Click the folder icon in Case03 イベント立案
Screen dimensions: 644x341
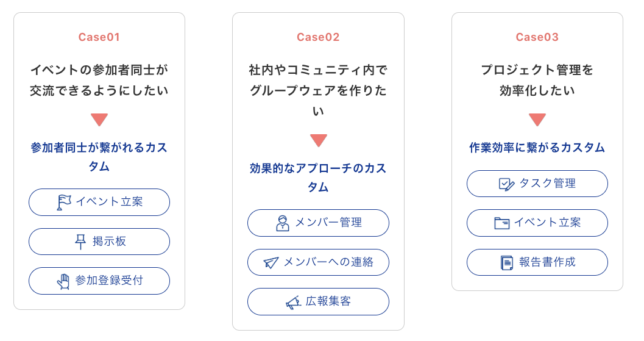[x=501, y=223]
